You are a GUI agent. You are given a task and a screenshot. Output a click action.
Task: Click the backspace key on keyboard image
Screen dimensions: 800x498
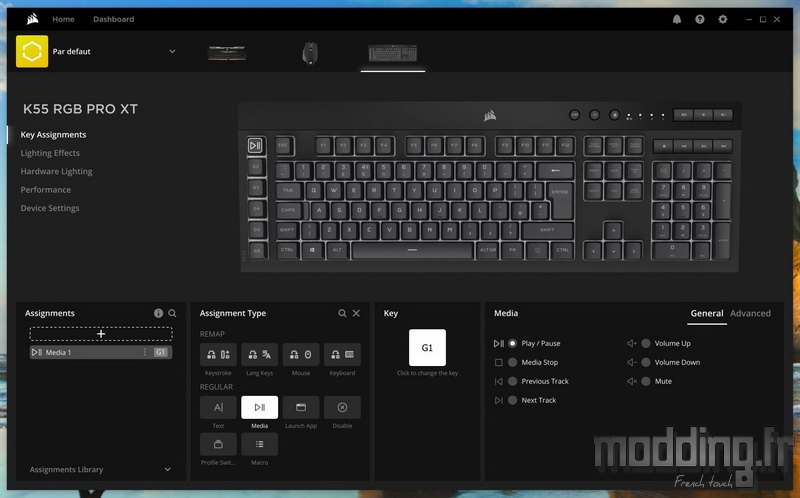pyautogui.click(x=556, y=170)
